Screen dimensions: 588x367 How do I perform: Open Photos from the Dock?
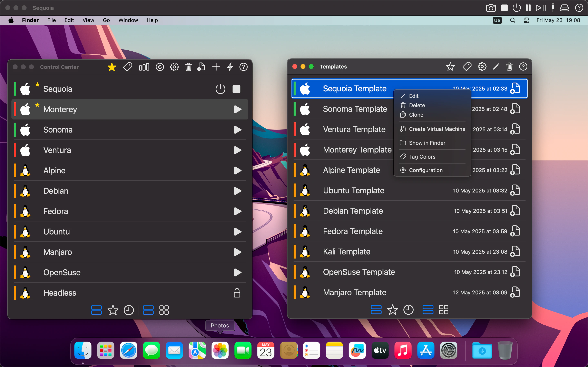220,350
